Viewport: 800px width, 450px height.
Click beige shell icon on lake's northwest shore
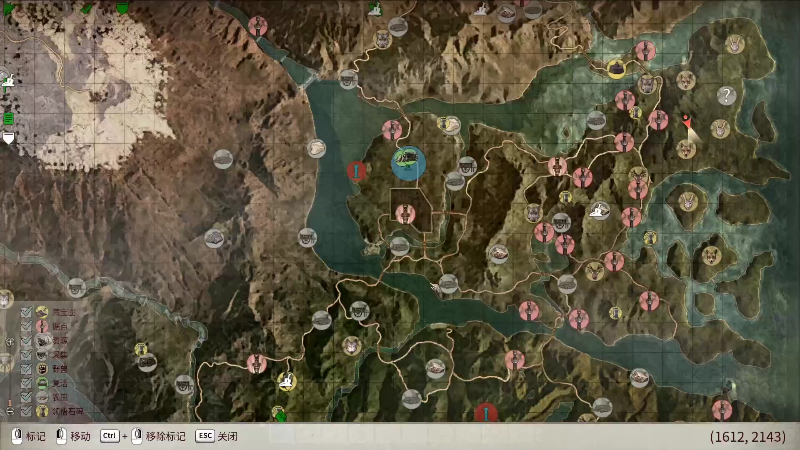click(316, 148)
